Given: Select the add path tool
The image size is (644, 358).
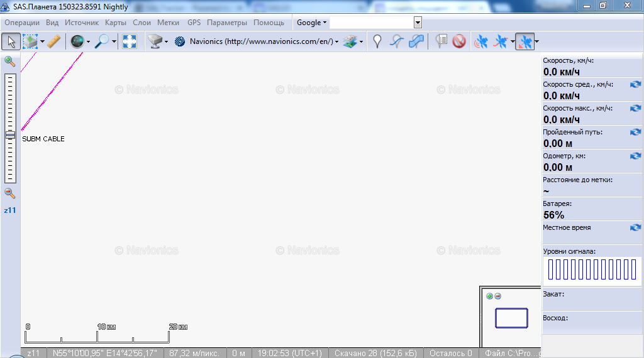Looking at the screenshot, I should tap(396, 41).
